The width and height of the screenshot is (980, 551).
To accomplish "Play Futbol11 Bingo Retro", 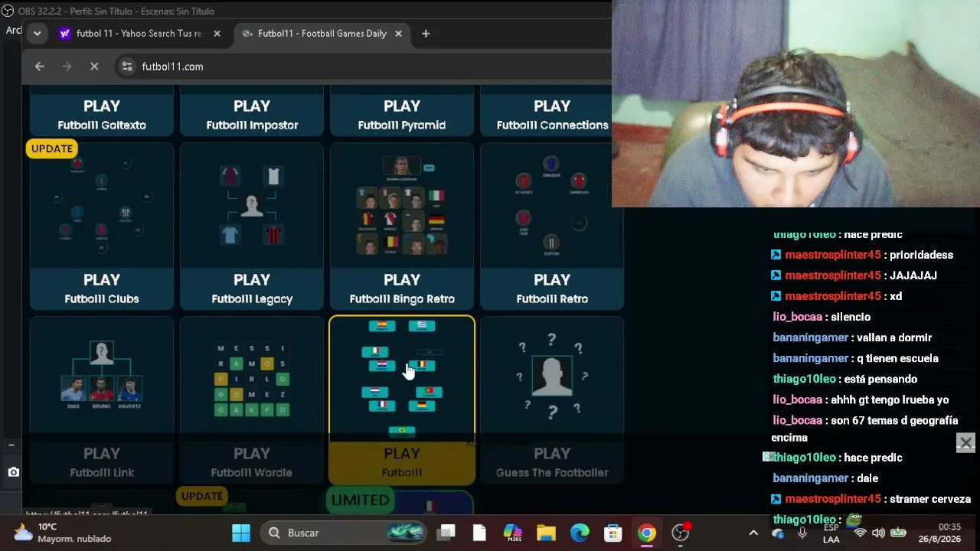I will [402, 289].
